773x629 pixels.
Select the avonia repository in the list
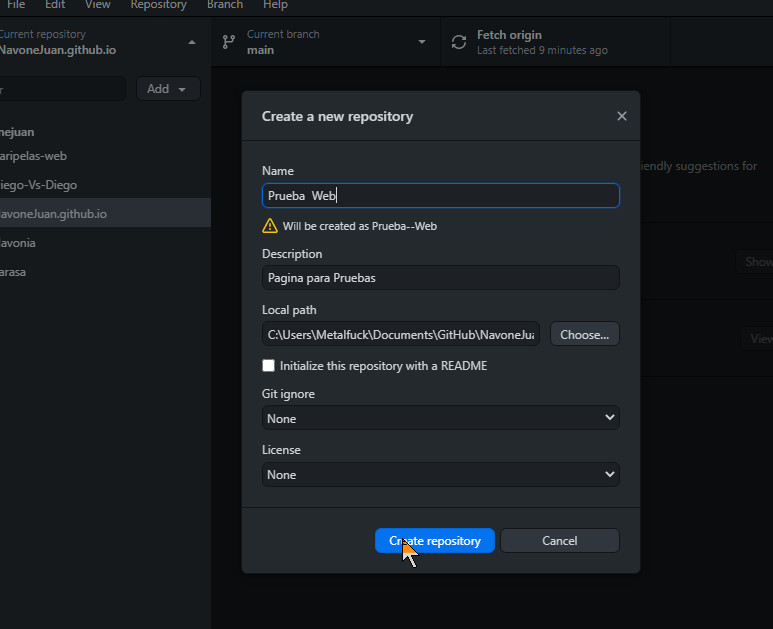pos(105,243)
